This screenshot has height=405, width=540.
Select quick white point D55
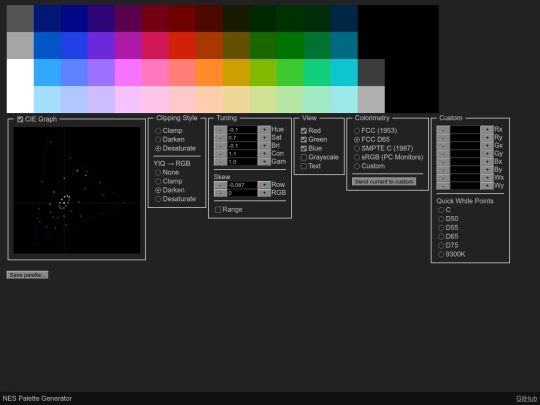(x=441, y=228)
